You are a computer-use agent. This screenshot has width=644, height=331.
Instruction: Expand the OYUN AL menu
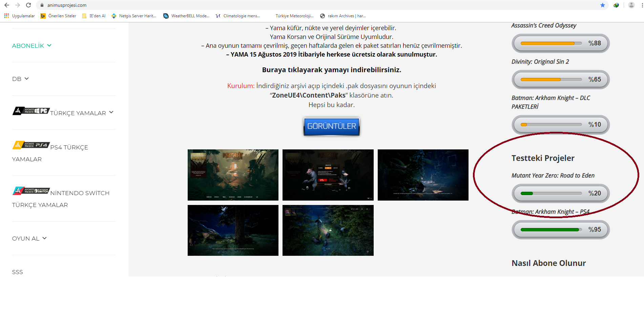pos(29,239)
